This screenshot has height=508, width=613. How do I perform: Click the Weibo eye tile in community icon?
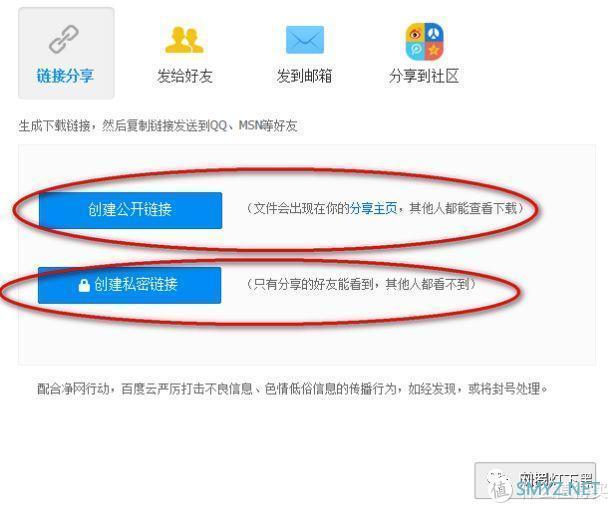coord(415,32)
